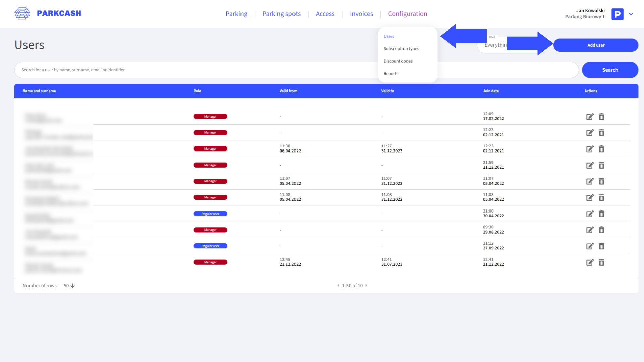This screenshot has width=644, height=362.
Task: Click the next page arrow in pagination
Action: (366, 285)
